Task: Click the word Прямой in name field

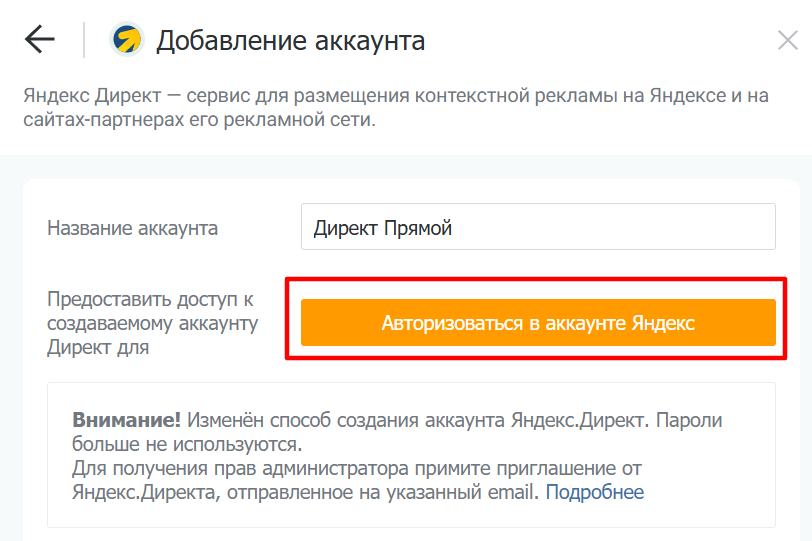Action: coord(418,229)
